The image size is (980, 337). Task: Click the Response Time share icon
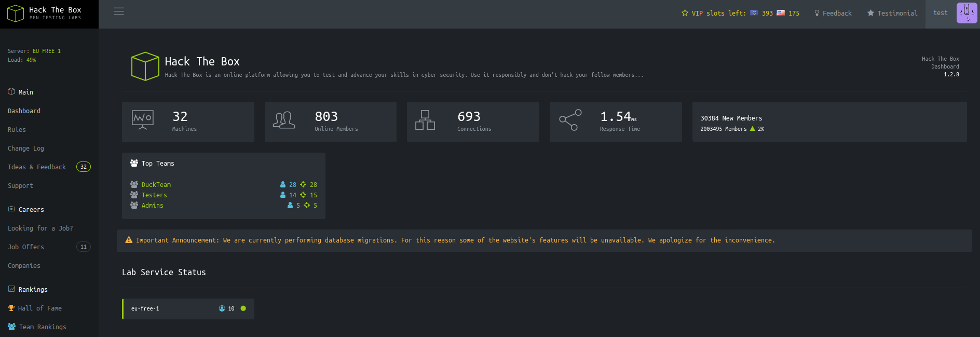[x=570, y=120]
